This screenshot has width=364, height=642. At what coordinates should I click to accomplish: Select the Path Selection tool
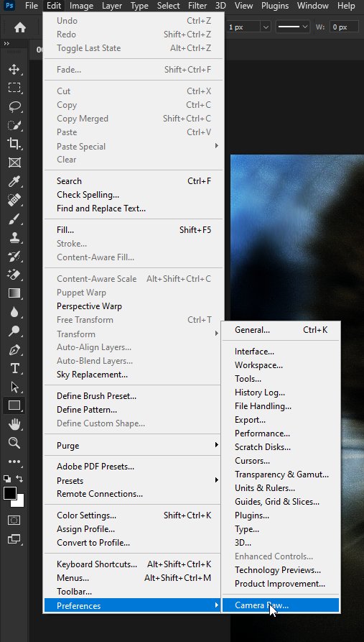(14, 387)
